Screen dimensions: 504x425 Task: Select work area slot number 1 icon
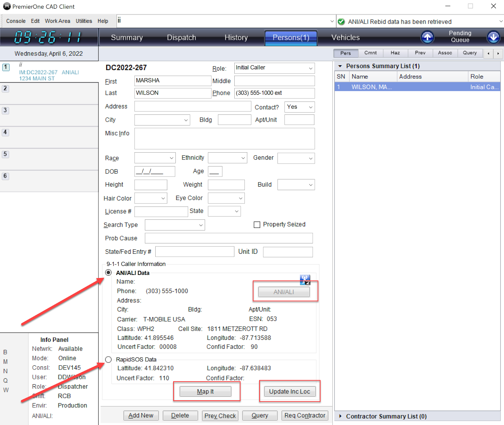pyautogui.click(x=6, y=67)
